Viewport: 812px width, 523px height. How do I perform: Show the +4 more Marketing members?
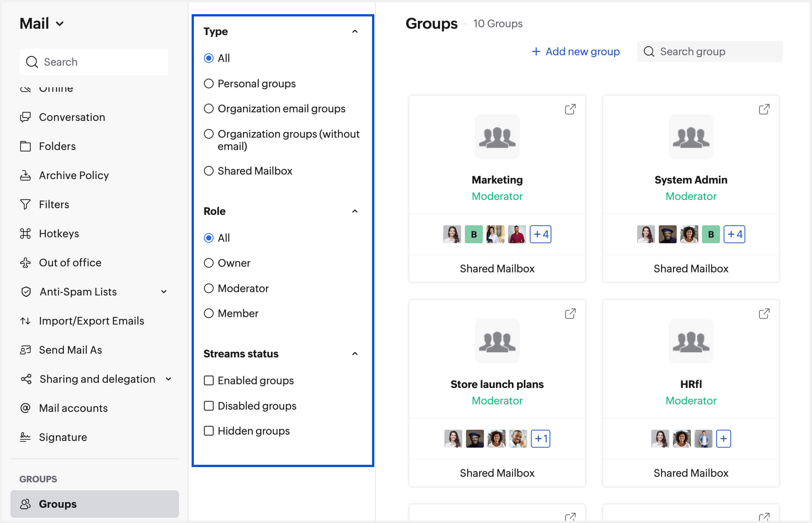pyautogui.click(x=540, y=234)
